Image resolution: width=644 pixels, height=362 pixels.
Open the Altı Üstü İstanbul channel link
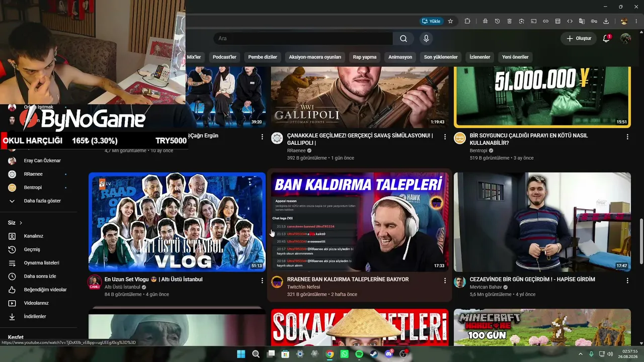tap(122, 287)
